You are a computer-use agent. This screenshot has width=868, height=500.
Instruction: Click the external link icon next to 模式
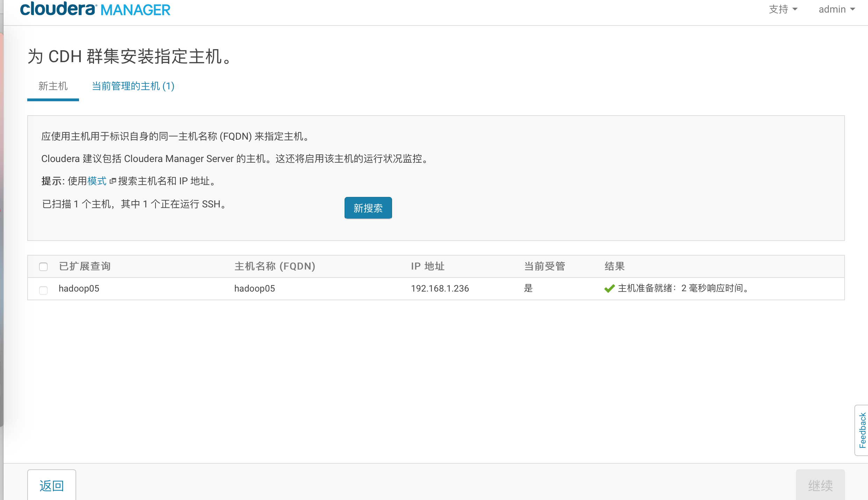pyautogui.click(x=113, y=181)
